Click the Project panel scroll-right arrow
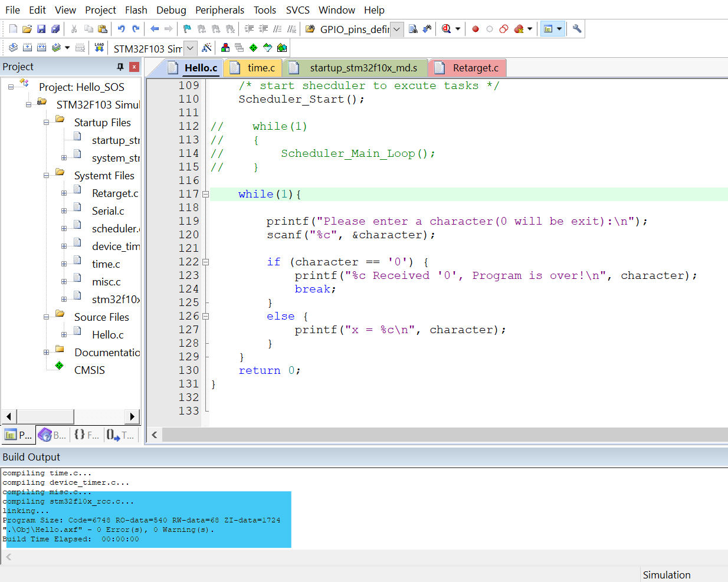 (133, 416)
